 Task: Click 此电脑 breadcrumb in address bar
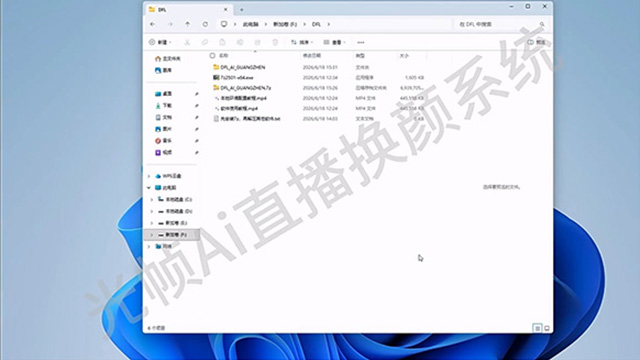point(251,24)
